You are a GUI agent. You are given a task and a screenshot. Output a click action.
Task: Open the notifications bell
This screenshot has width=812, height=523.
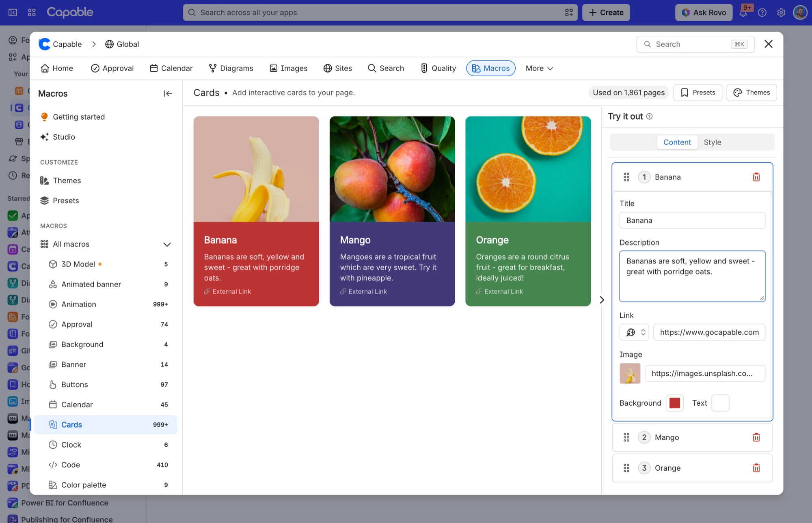coord(743,13)
